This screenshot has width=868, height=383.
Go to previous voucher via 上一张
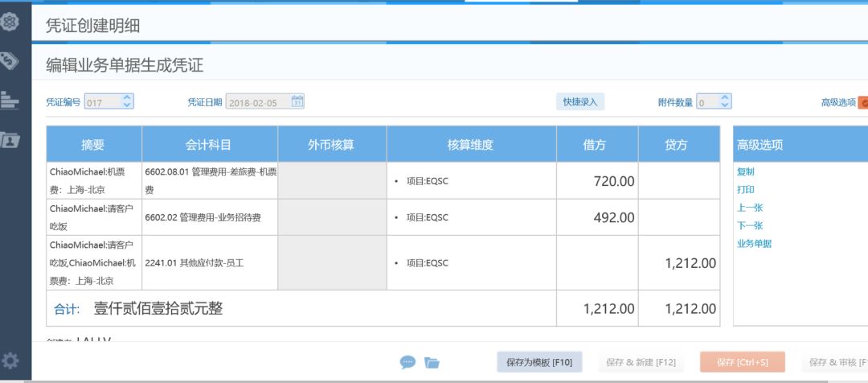click(x=749, y=208)
